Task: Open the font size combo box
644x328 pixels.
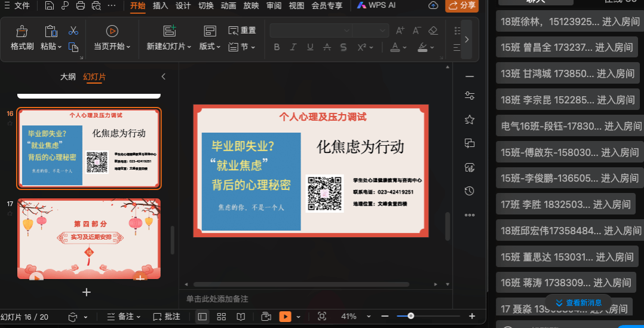Action: click(370, 30)
